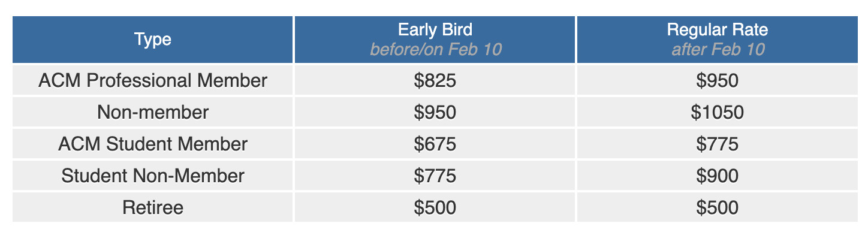868x235 pixels.
Task: Click the Retiree early bird $500 cell
Action: 435,207
